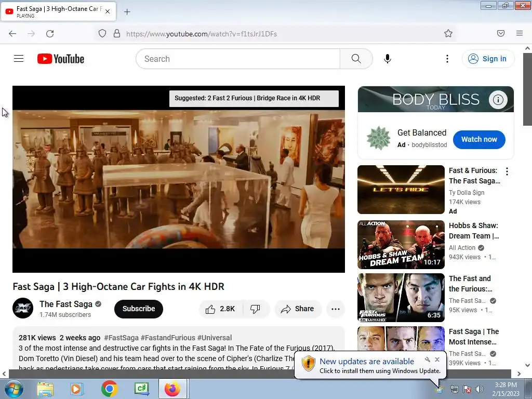Open The Fast and the Furious 6:35 thumbnail
This screenshot has height=399, width=532.
pyautogui.click(x=401, y=298)
